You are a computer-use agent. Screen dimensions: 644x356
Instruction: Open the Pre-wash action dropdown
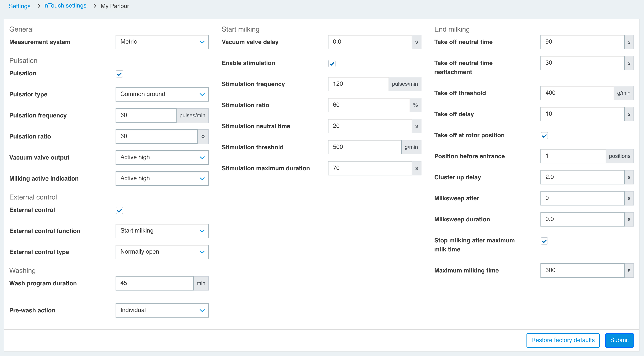[x=162, y=310]
